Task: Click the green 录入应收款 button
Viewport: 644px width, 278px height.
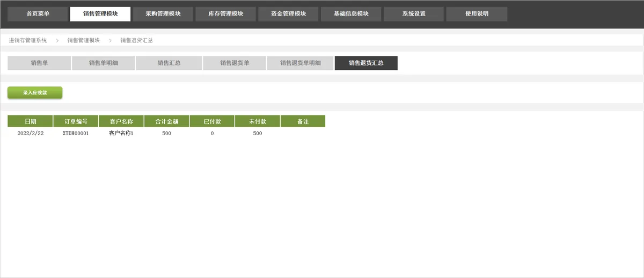Action: click(x=35, y=93)
